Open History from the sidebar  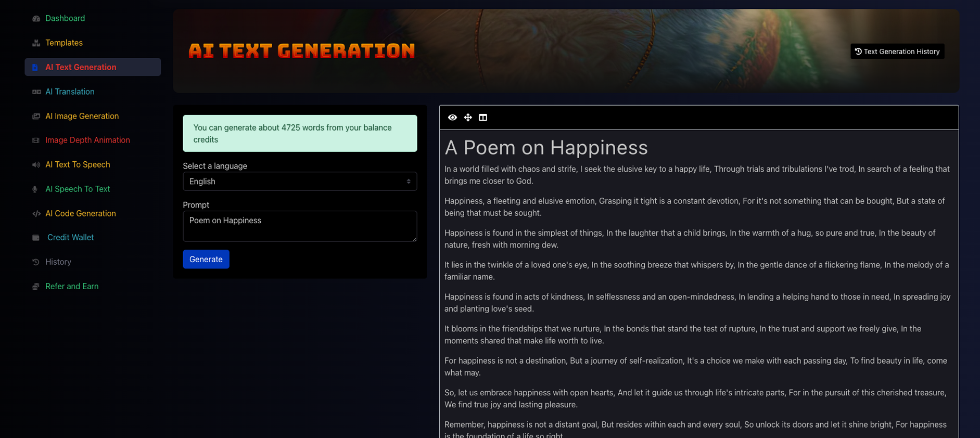pyautogui.click(x=58, y=262)
